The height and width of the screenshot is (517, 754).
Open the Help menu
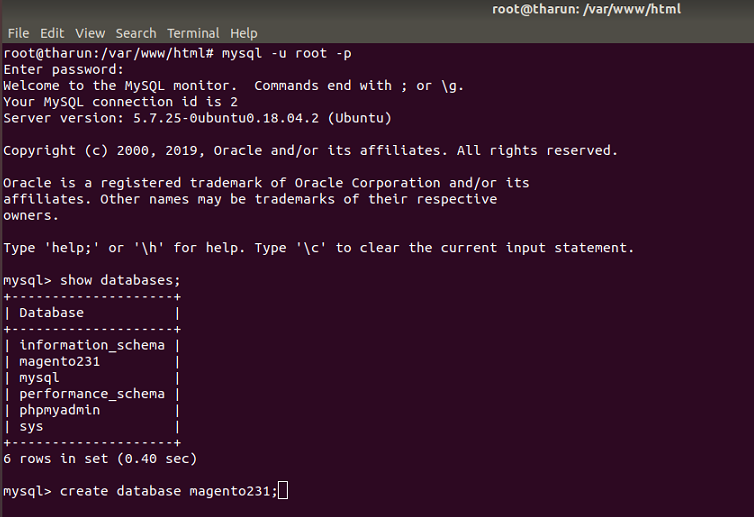(243, 33)
